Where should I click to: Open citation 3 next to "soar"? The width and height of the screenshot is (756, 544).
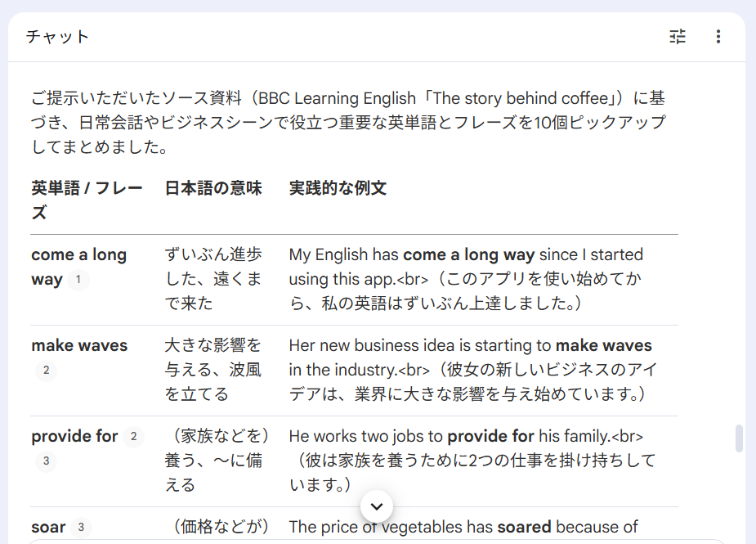pos(80,528)
